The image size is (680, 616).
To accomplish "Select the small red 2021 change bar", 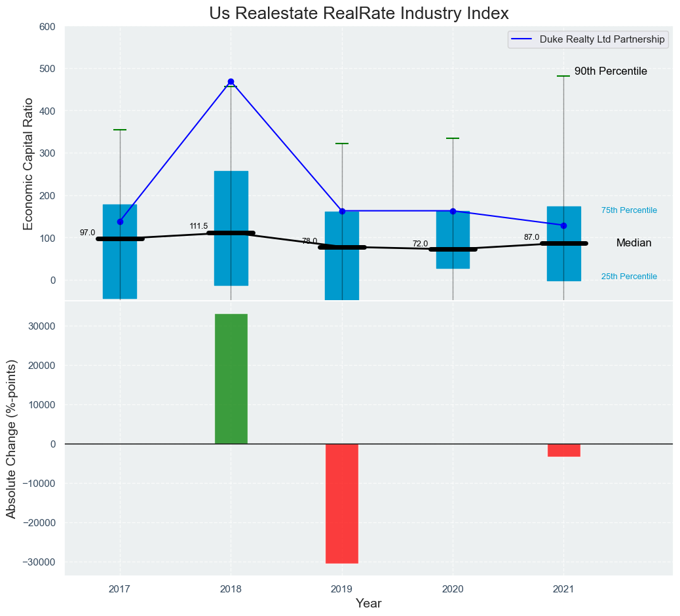I will tap(563, 450).
